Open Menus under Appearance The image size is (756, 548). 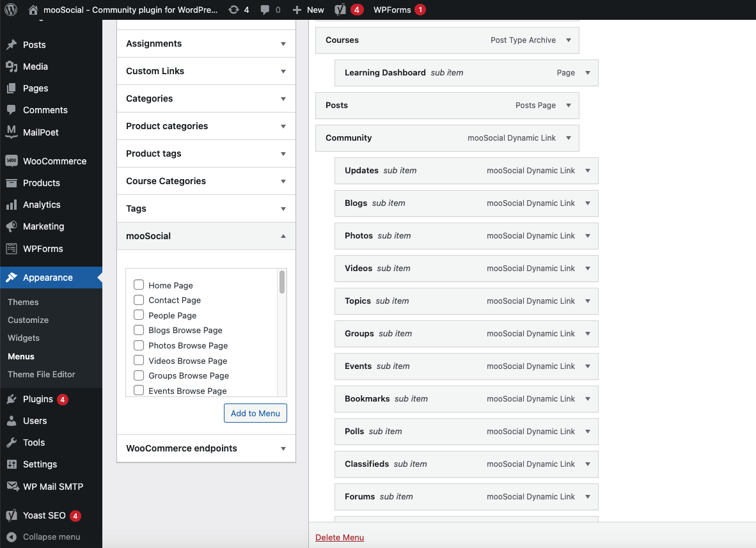point(20,357)
